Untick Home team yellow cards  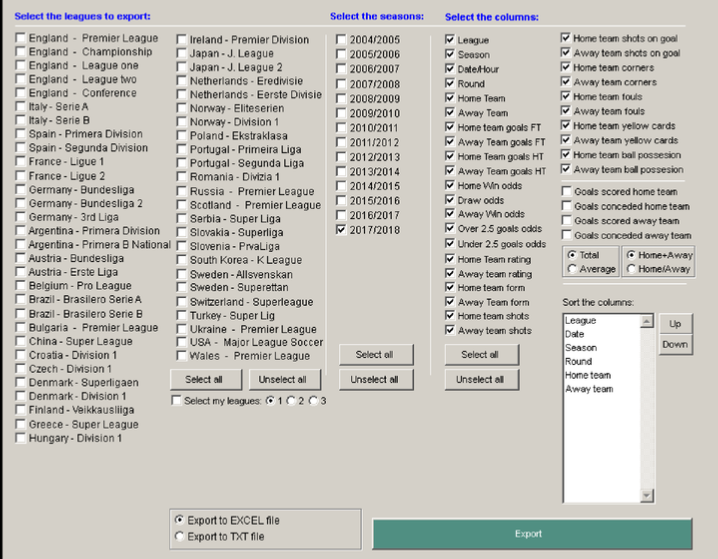click(566, 125)
